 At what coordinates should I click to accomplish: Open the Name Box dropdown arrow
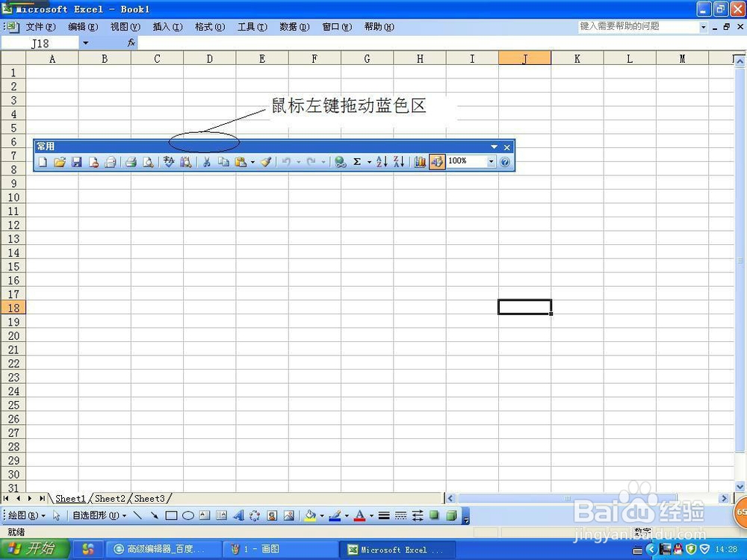[x=85, y=43]
